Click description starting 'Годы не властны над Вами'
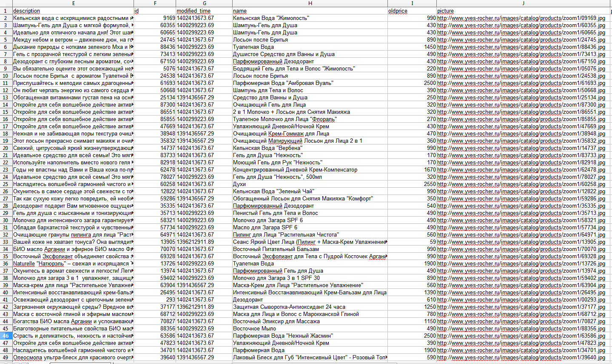 [73, 169]
